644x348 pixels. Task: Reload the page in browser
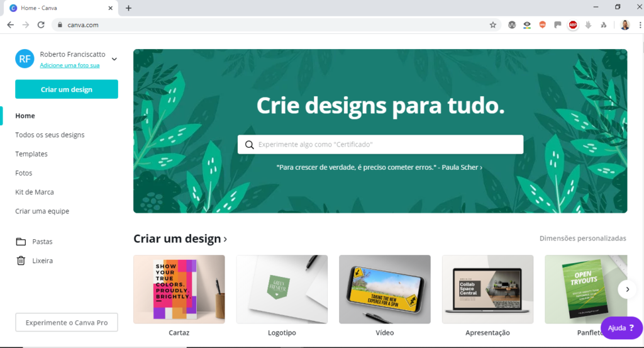click(41, 25)
